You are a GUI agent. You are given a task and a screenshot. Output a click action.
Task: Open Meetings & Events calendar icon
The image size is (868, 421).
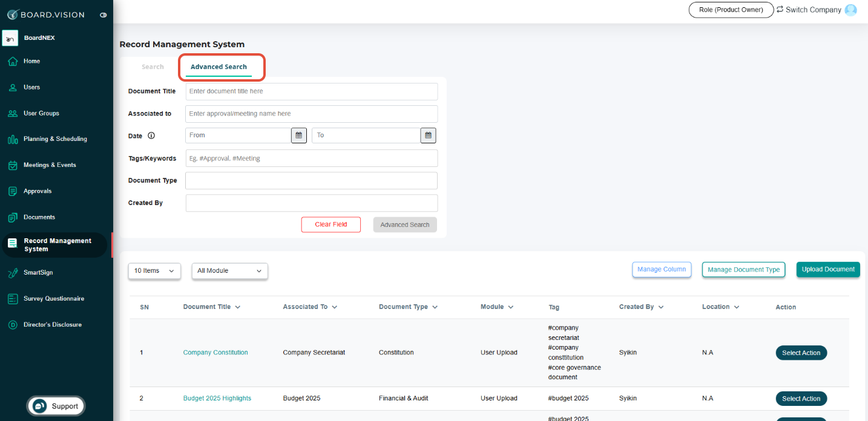[x=12, y=165]
